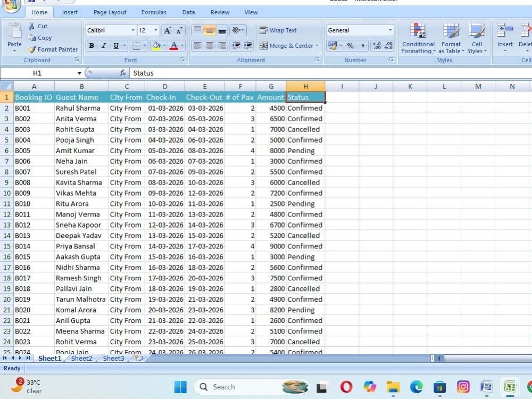Open File Explorer from taskbar
The image size is (532, 399).
(x=393, y=387)
